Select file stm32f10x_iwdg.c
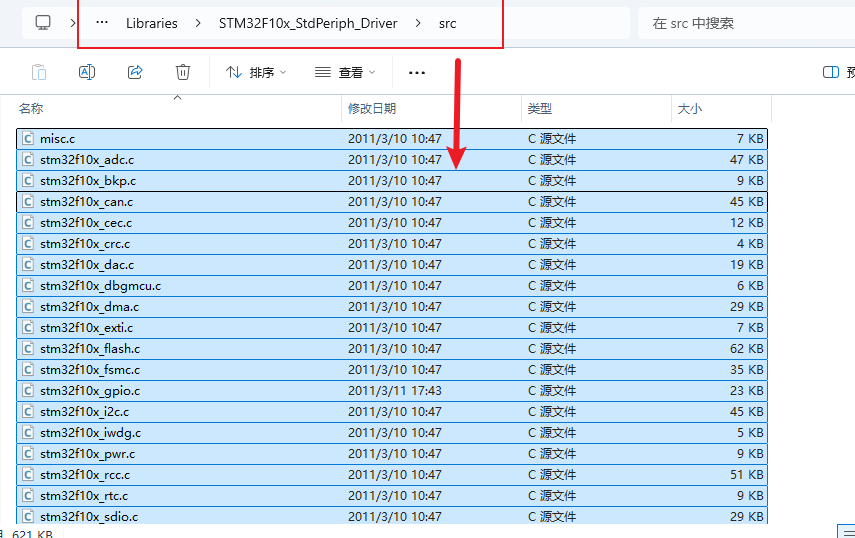 (x=392, y=432)
